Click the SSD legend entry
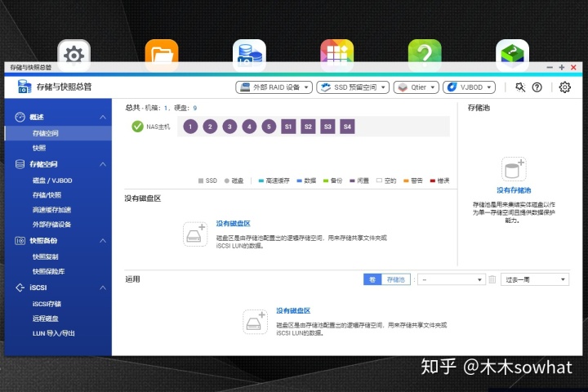 pyautogui.click(x=207, y=180)
